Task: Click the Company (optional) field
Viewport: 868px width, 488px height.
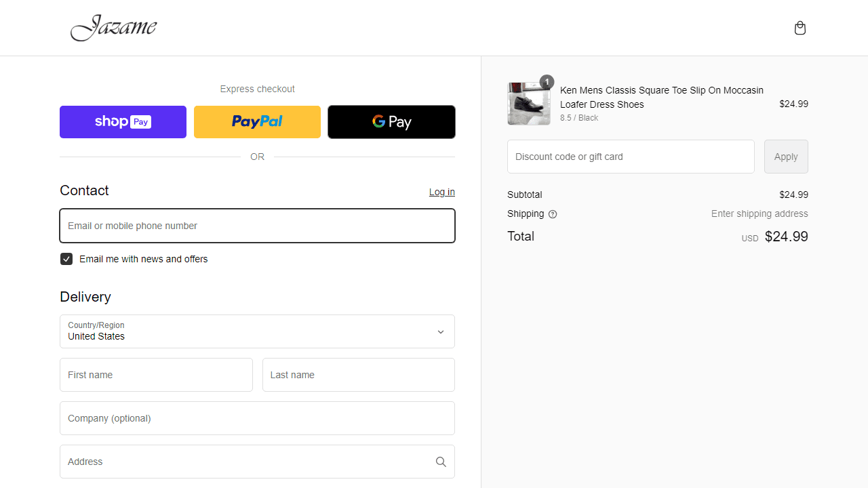Action: pyautogui.click(x=257, y=418)
